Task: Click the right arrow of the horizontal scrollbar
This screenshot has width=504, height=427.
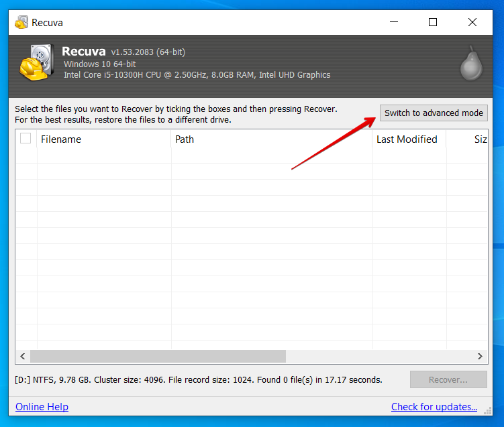Action: [480, 357]
